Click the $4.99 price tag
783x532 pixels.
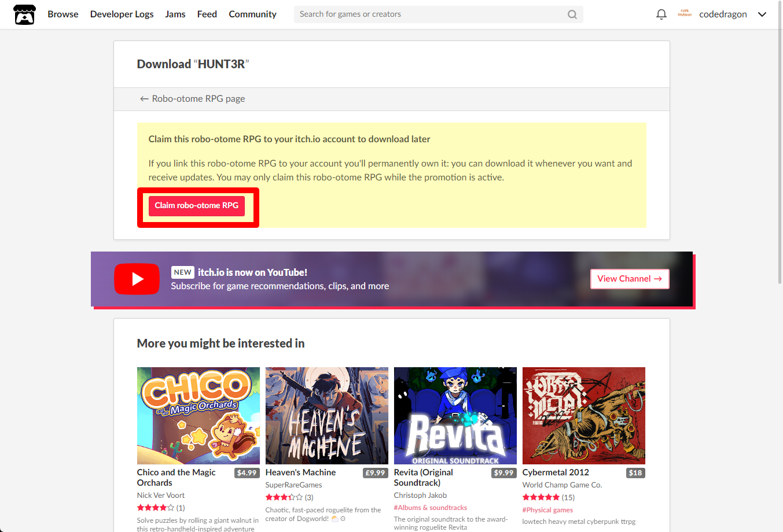pyautogui.click(x=247, y=473)
